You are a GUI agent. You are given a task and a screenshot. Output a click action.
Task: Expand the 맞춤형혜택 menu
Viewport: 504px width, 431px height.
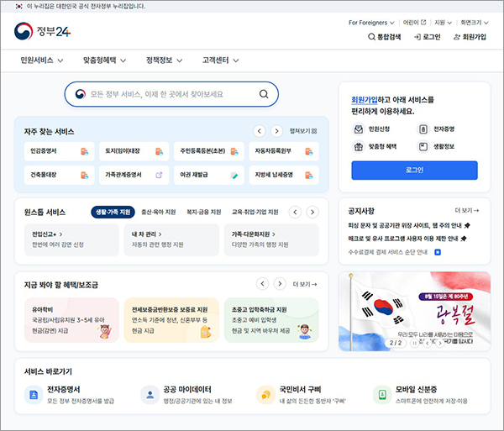point(104,60)
